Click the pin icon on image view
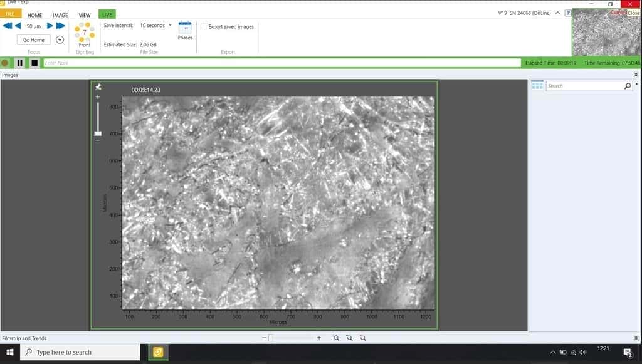The height and width of the screenshot is (364, 642). tap(98, 87)
